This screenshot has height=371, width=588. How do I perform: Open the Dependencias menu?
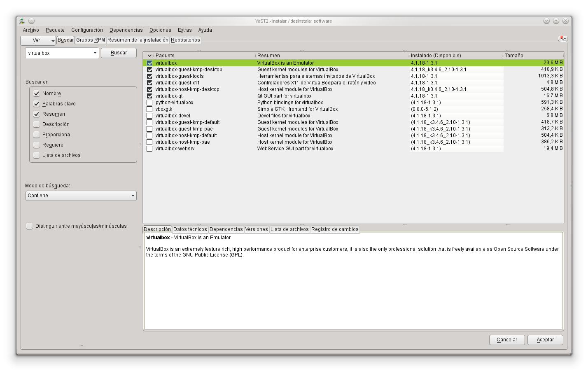pyautogui.click(x=126, y=30)
